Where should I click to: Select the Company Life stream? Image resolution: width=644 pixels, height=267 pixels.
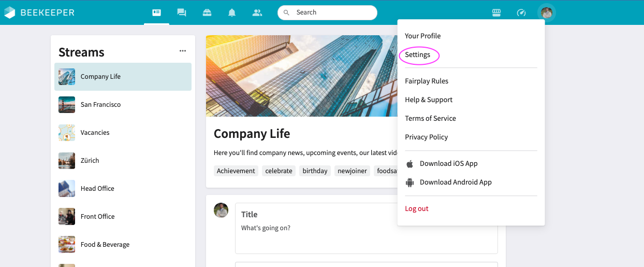point(123,77)
